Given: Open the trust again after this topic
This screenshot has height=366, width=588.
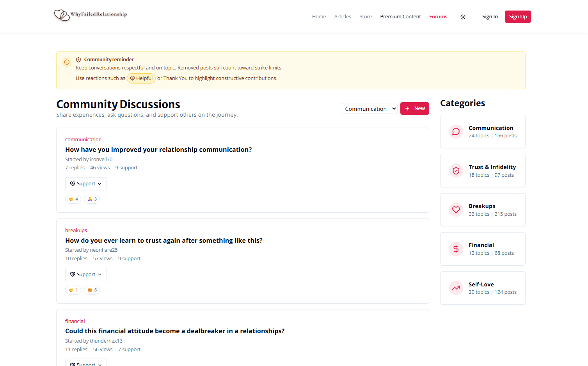Looking at the screenshot, I should [164, 241].
